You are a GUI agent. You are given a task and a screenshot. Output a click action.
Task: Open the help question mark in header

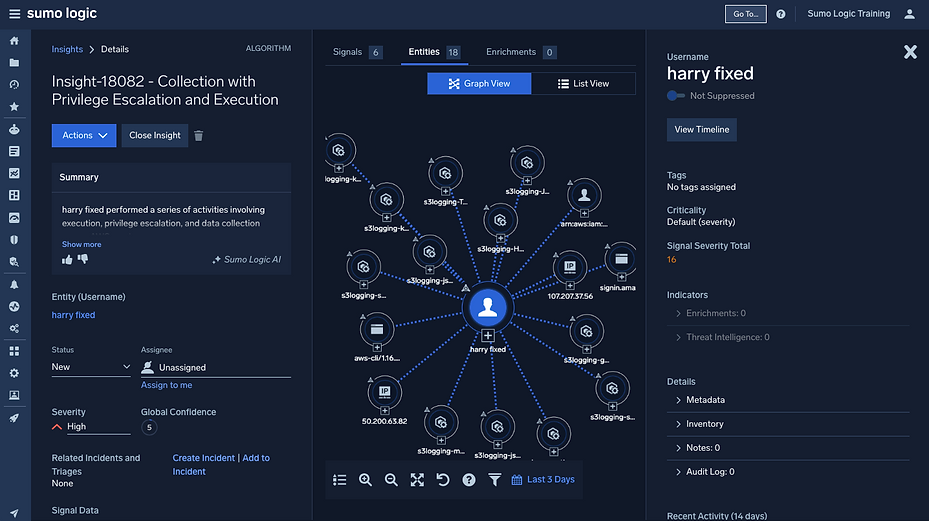[781, 14]
